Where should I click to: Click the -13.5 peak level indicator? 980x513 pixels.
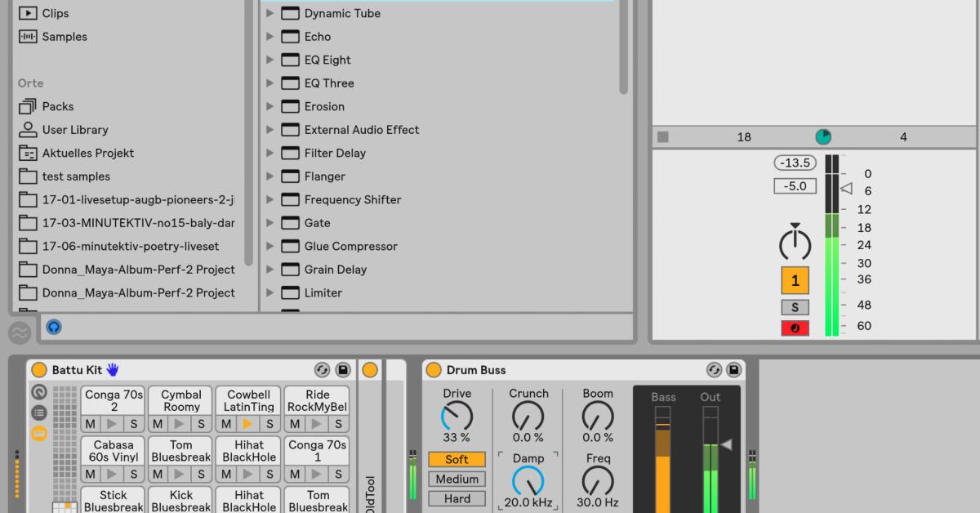(x=795, y=163)
